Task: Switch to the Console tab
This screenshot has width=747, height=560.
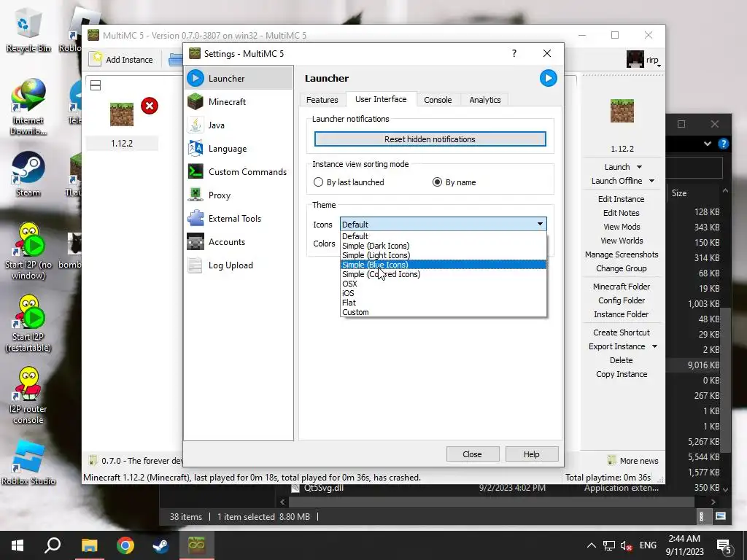Action: (438, 100)
